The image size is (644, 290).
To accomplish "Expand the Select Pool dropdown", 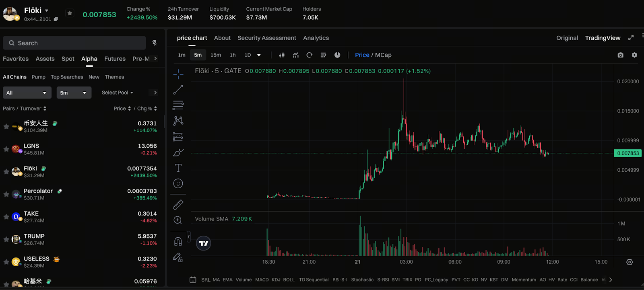I will pyautogui.click(x=118, y=93).
